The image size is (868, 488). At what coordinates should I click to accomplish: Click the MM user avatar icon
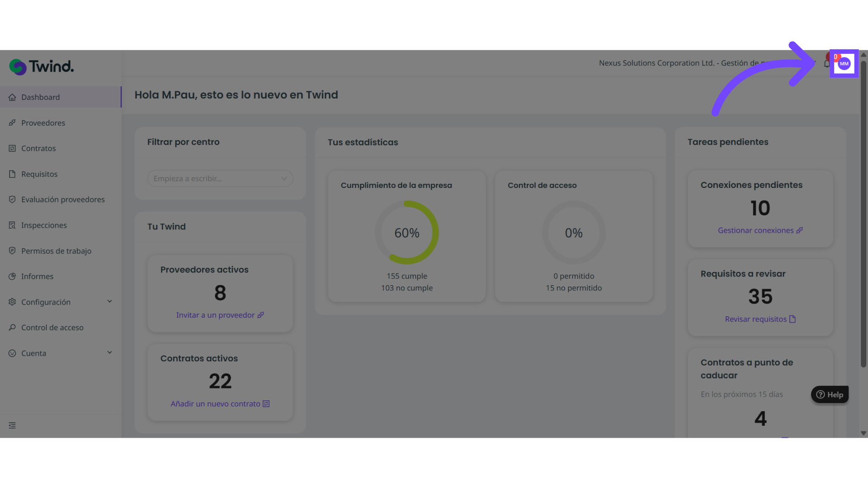(844, 64)
